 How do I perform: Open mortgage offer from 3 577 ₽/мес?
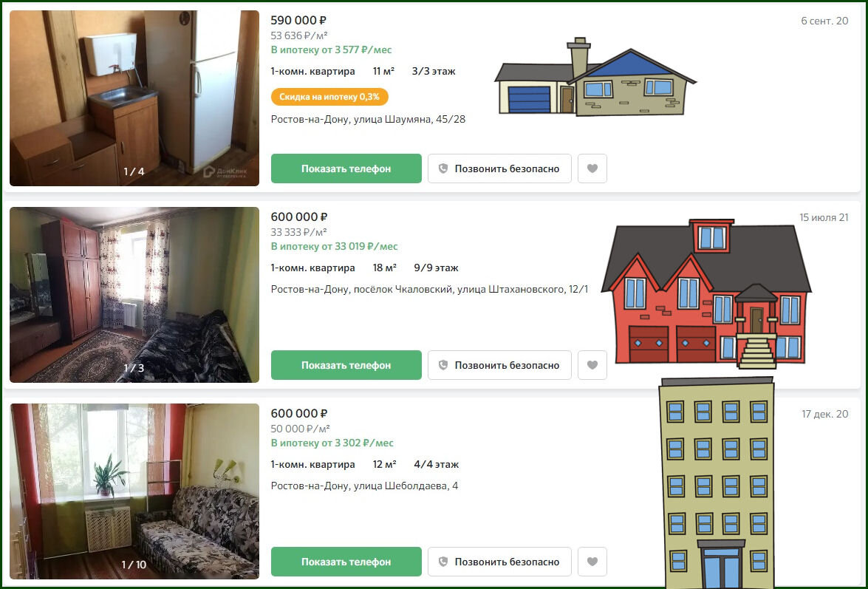click(331, 50)
